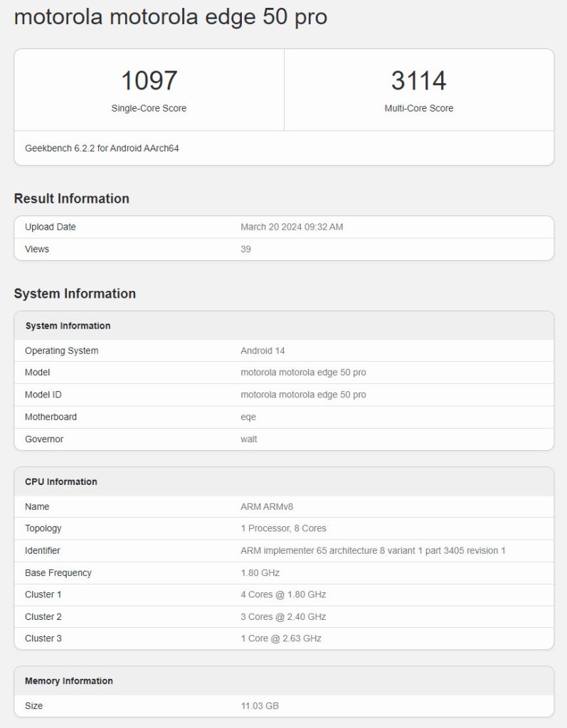Select the Model ID row's device name value
Screen dimensions: 567x728
pos(304,395)
